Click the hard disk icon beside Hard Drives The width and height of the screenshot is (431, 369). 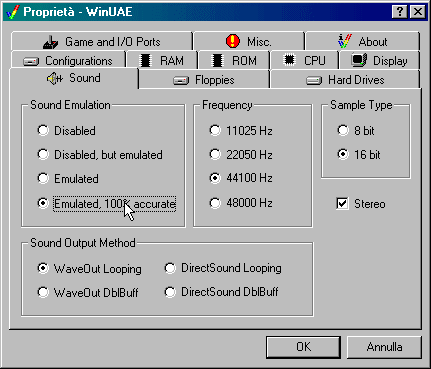[x=314, y=81]
